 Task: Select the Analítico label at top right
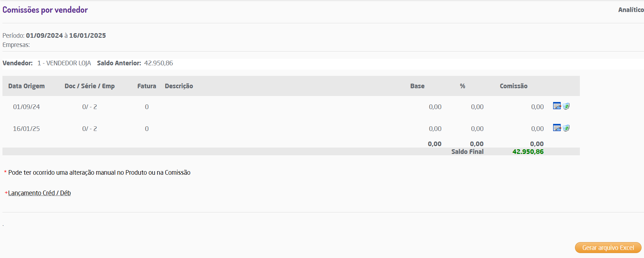click(631, 10)
